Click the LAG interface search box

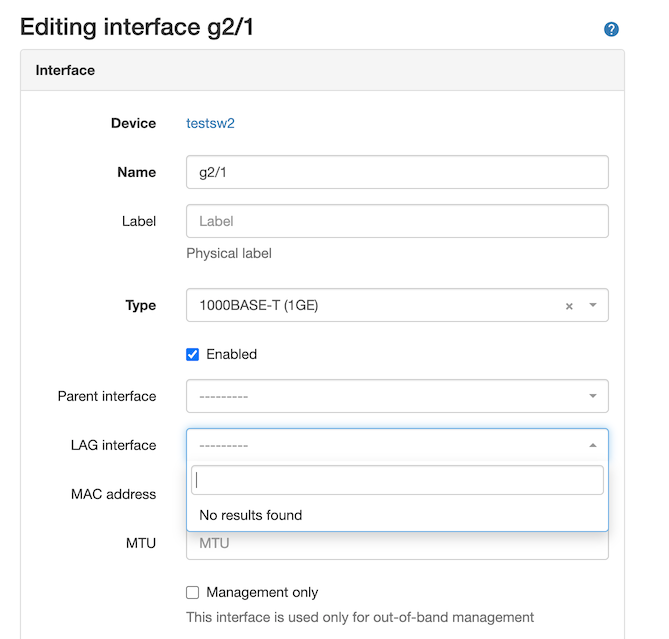point(397,480)
